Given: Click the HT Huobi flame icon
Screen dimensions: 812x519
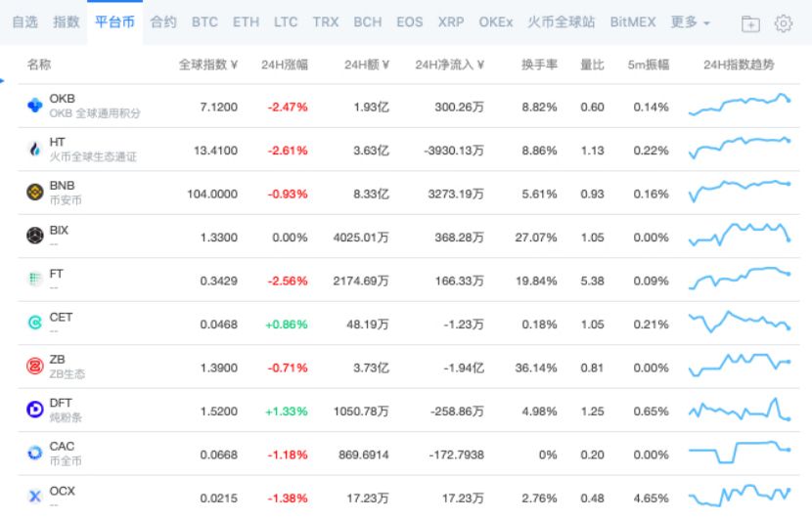Looking at the screenshot, I should tap(34, 149).
